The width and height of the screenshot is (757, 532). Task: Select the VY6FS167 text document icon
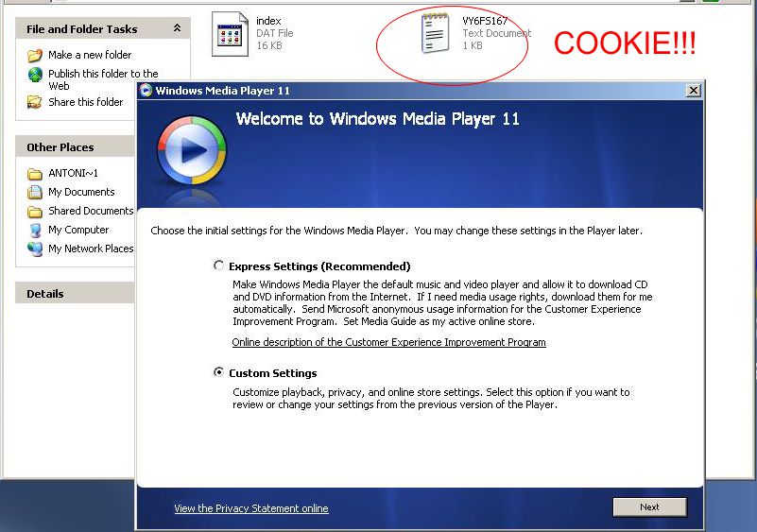click(x=436, y=33)
